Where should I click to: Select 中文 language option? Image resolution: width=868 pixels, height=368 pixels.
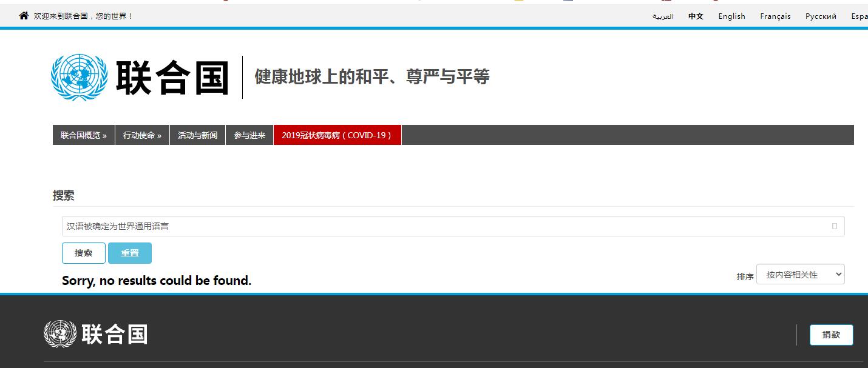coord(696,16)
